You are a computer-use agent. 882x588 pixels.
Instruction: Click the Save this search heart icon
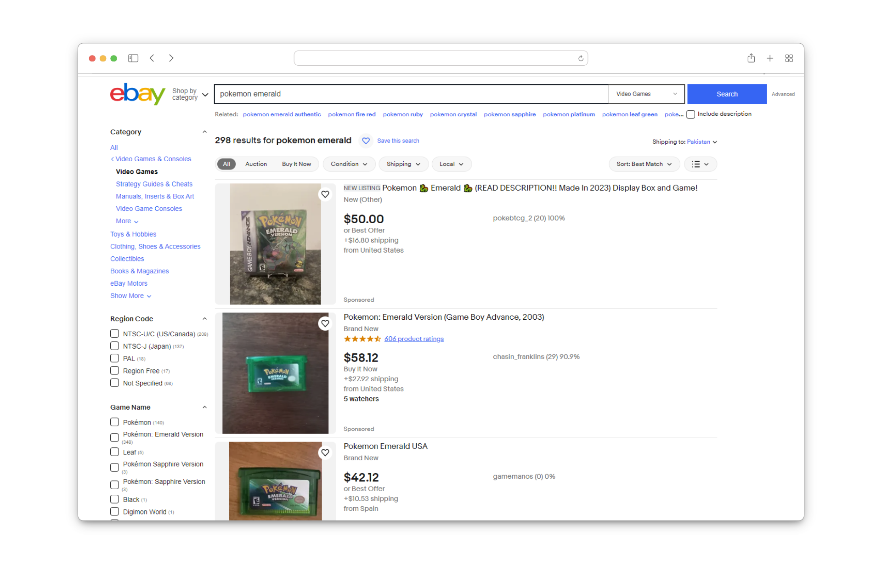[x=366, y=141]
